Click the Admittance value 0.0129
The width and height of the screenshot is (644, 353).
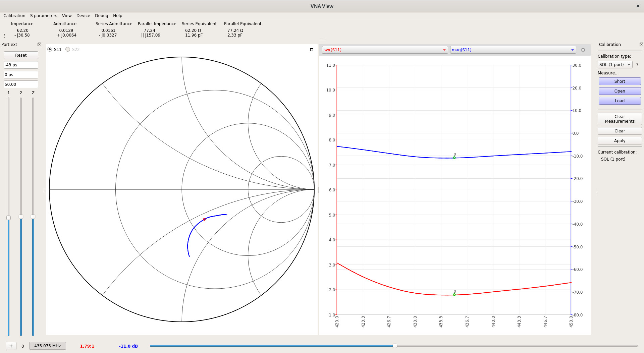coord(66,31)
